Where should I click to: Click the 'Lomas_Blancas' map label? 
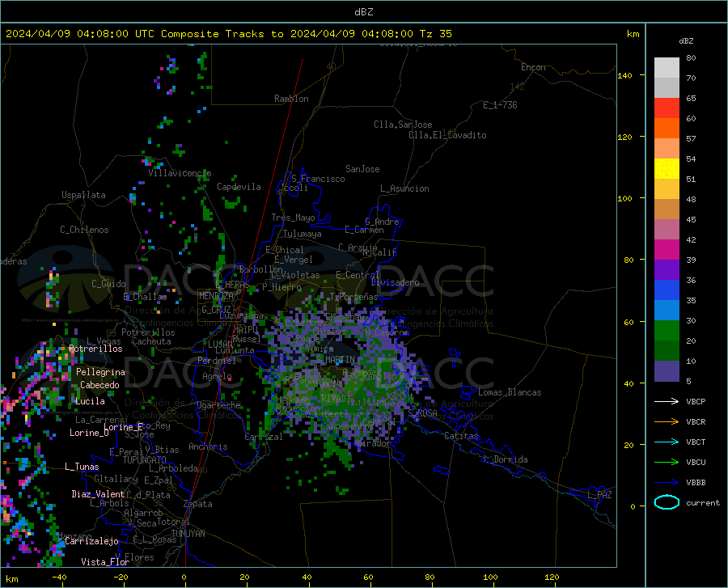pos(510,392)
